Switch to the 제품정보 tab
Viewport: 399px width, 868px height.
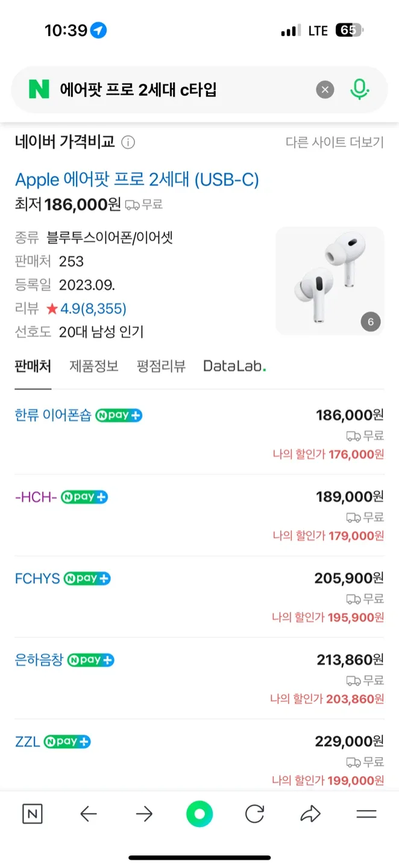click(94, 366)
